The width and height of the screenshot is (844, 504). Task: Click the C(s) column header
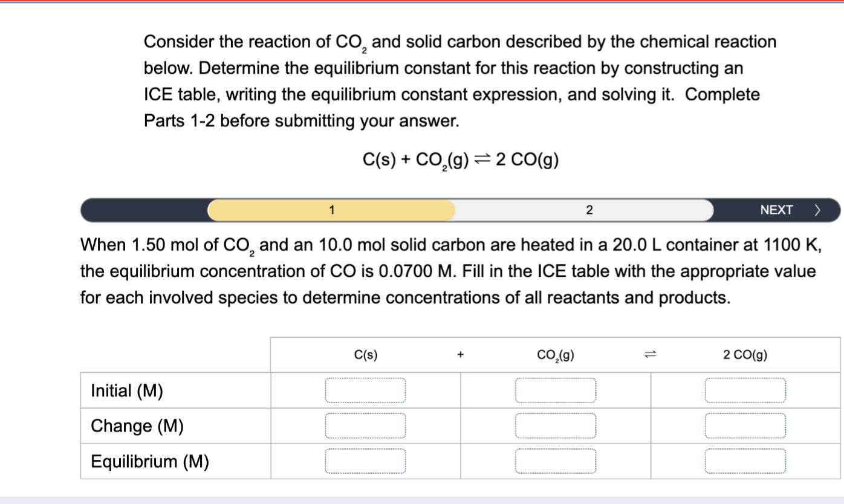(x=365, y=355)
